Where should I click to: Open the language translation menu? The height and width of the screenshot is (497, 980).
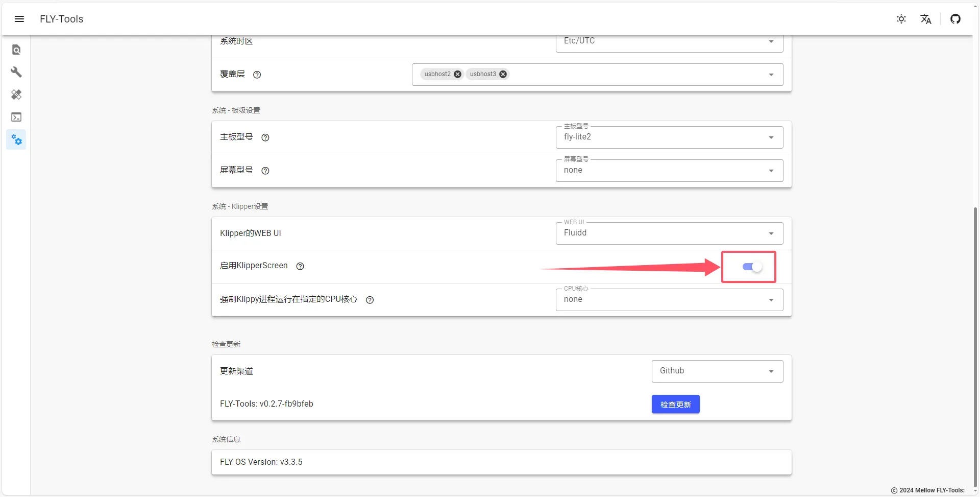tap(926, 19)
